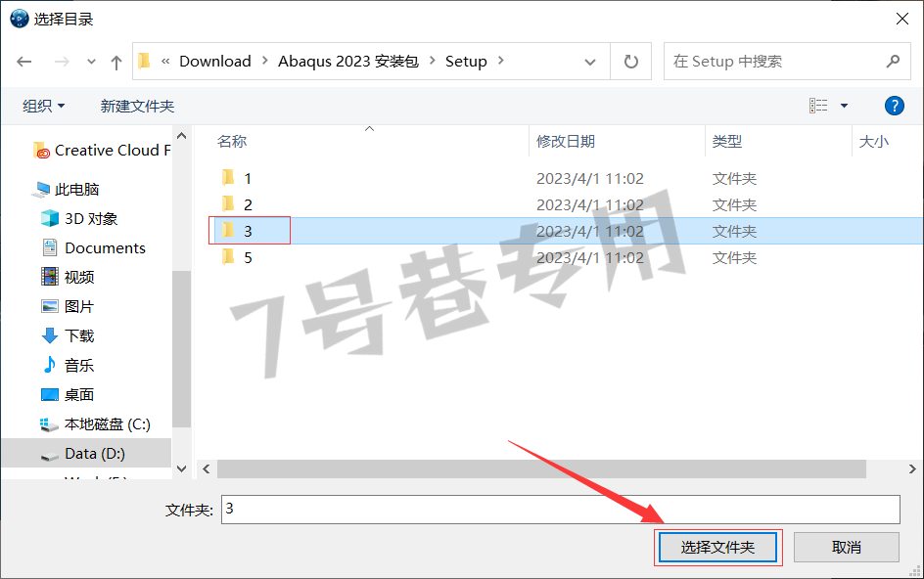The width and height of the screenshot is (924, 579).
Task: Expand the chevron after Setup breadcrumb
Action: (x=501, y=61)
